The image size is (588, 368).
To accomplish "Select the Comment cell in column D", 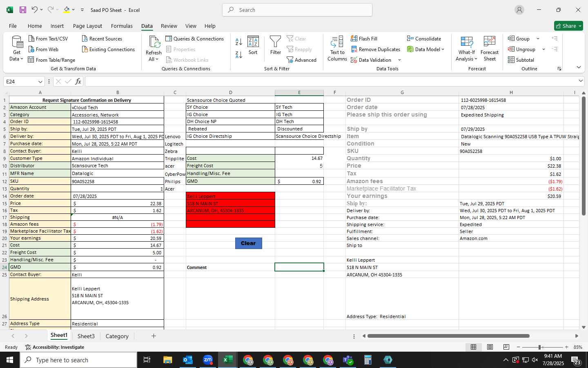I will coord(230,267).
